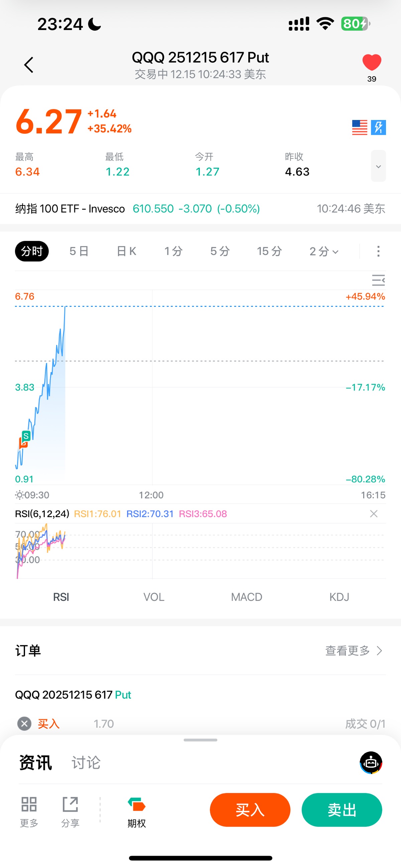Switch indicator to KDJ
The height and width of the screenshot is (868, 401).
(339, 597)
